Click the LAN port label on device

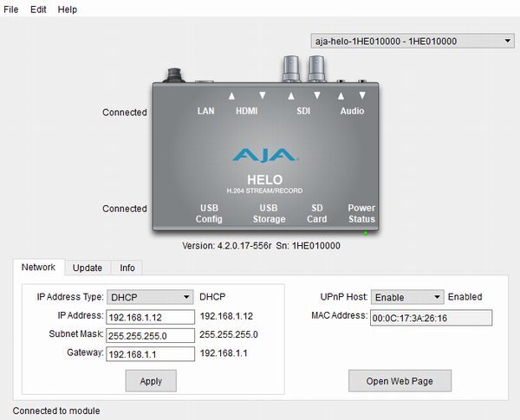click(x=205, y=111)
